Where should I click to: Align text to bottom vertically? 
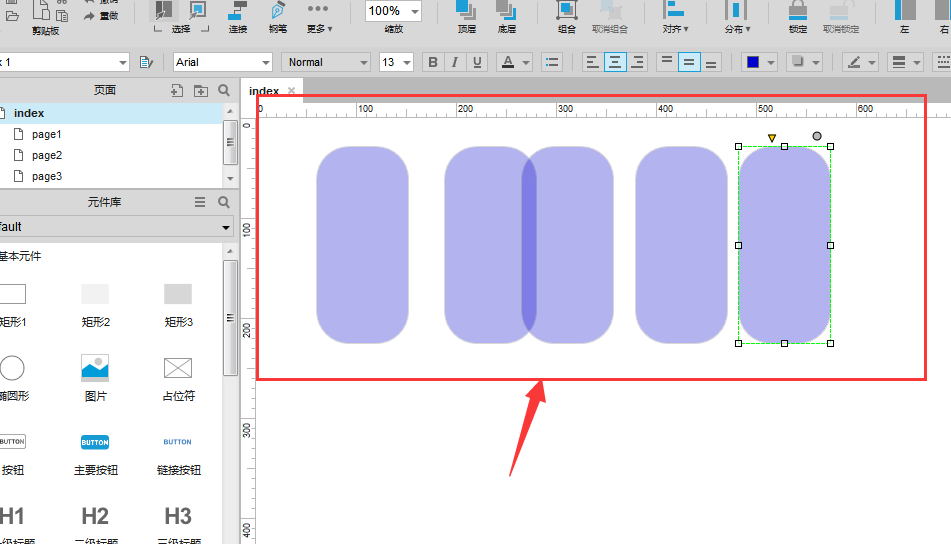tap(711, 62)
